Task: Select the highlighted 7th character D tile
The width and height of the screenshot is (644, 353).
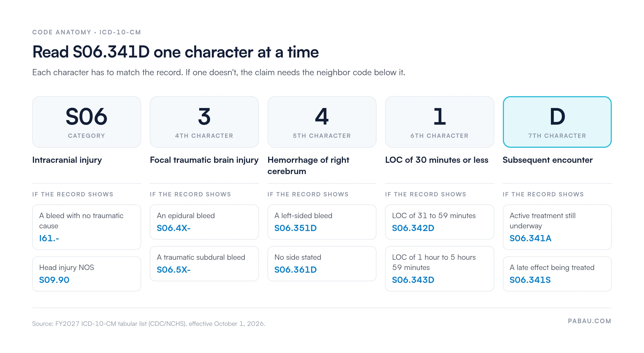Action: coord(557,122)
